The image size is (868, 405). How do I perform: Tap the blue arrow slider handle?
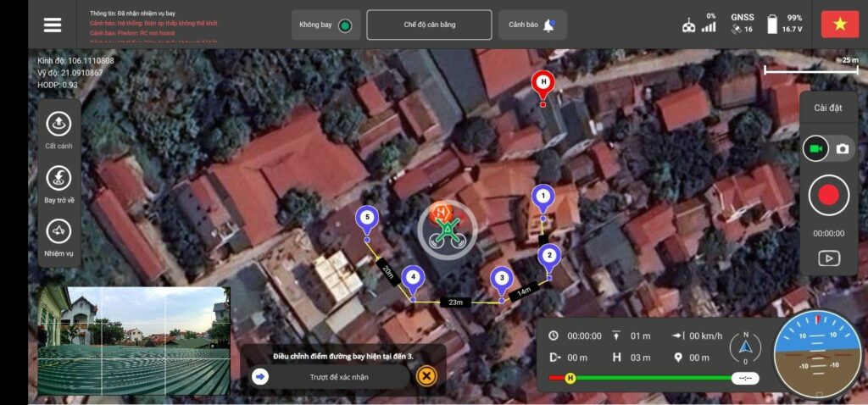pos(259,377)
